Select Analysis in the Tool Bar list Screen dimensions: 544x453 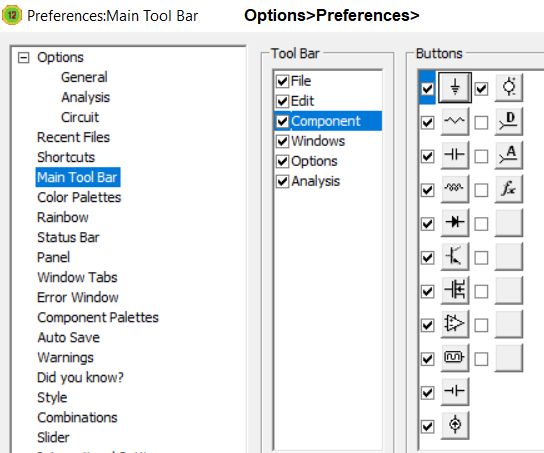(x=315, y=181)
